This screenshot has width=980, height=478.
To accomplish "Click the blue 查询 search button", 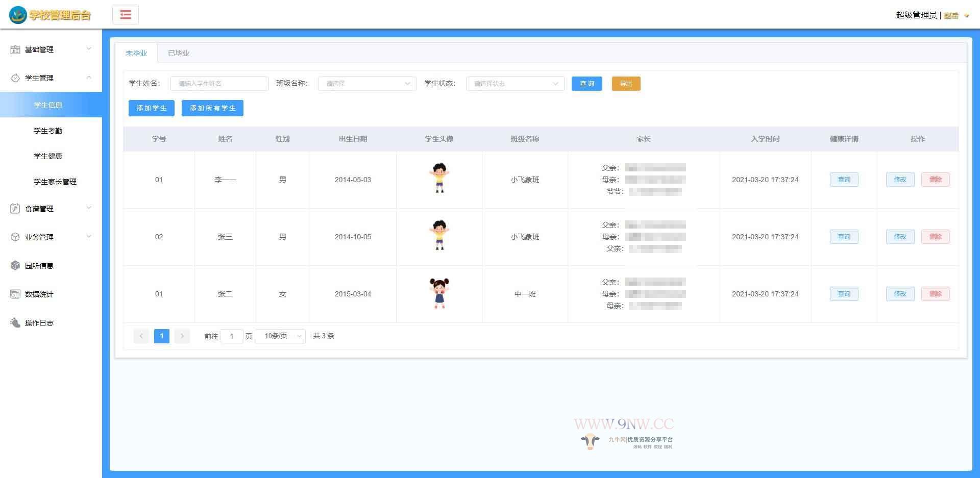I will 587,84.
